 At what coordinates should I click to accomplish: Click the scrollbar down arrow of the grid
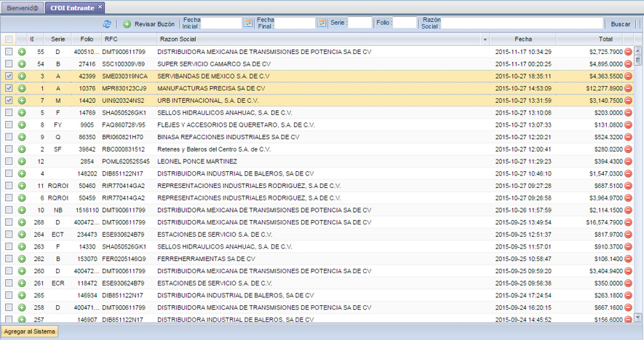638,317
